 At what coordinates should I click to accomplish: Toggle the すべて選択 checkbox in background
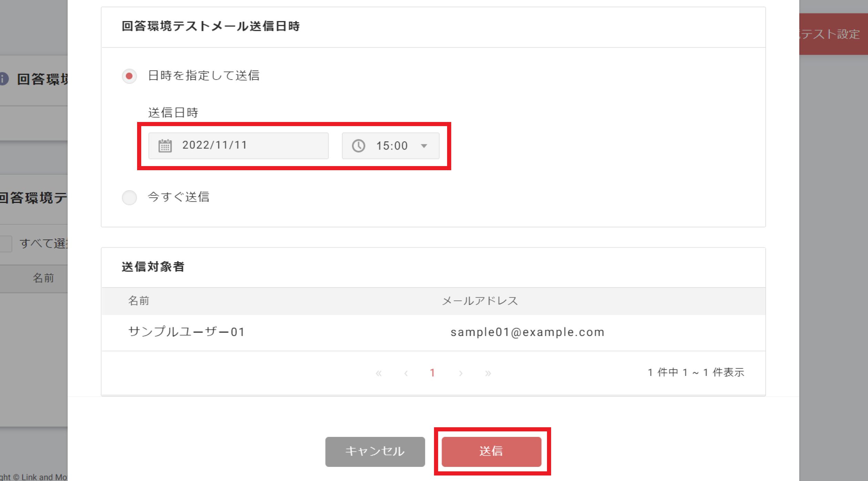[x=6, y=244]
